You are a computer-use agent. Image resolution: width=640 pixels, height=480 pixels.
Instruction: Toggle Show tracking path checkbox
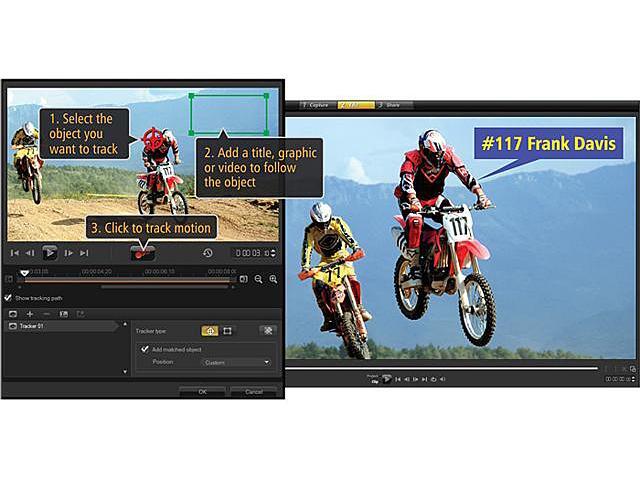pyautogui.click(x=9, y=297)
